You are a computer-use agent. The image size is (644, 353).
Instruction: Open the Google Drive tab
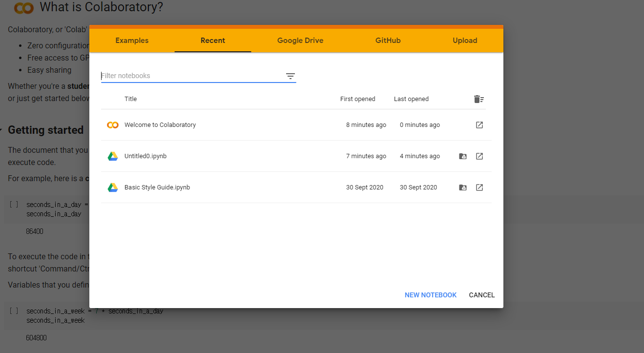point(300,41)
